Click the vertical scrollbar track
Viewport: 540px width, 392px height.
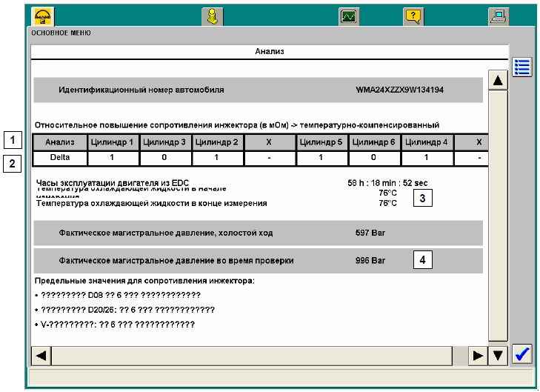pos(499,215)
